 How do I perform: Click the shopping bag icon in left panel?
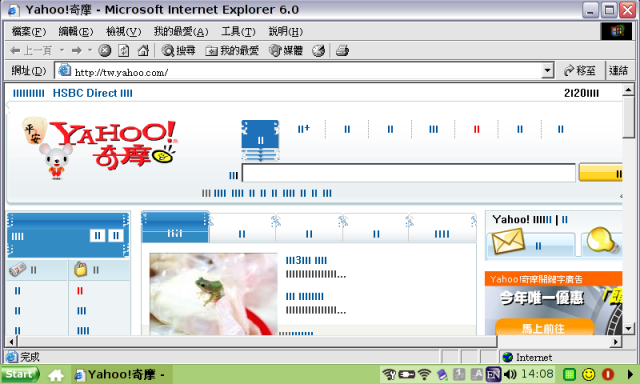coord(80,269)
